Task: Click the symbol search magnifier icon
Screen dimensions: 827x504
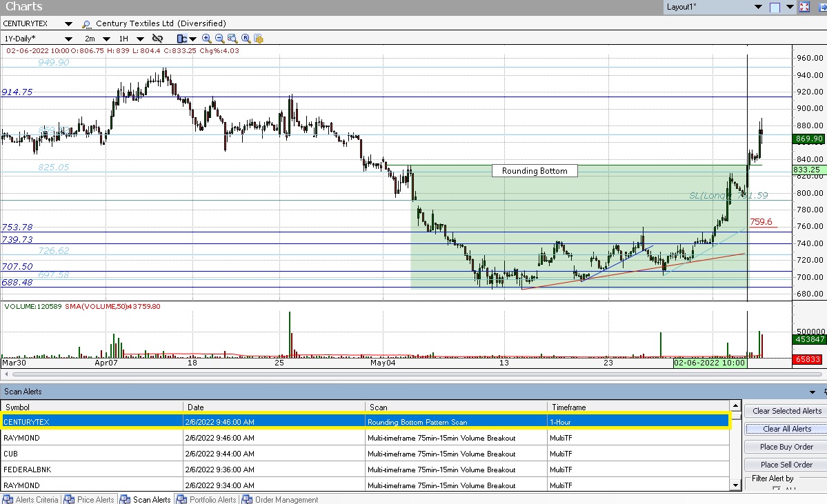Action: [x=86, y=23]
